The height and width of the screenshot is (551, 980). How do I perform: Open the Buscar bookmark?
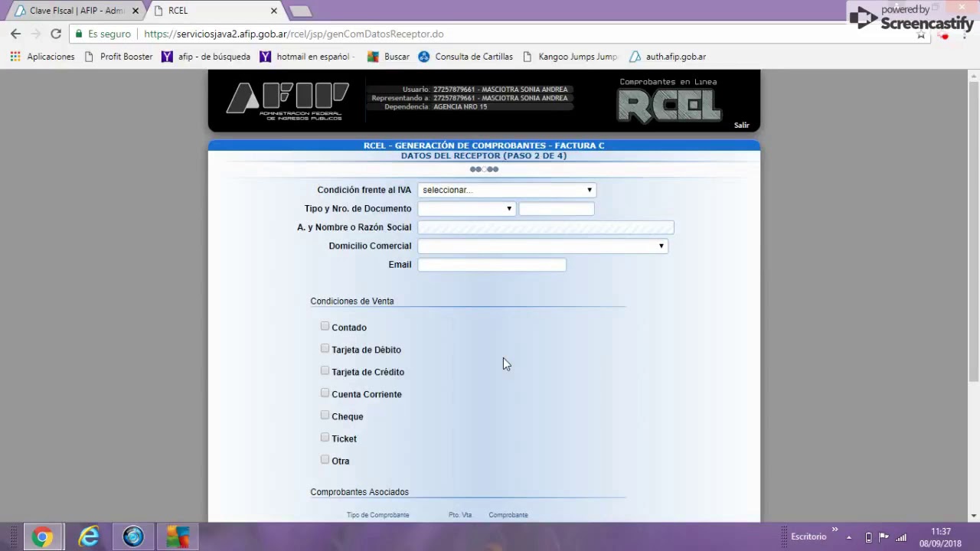tap(389, 57)
